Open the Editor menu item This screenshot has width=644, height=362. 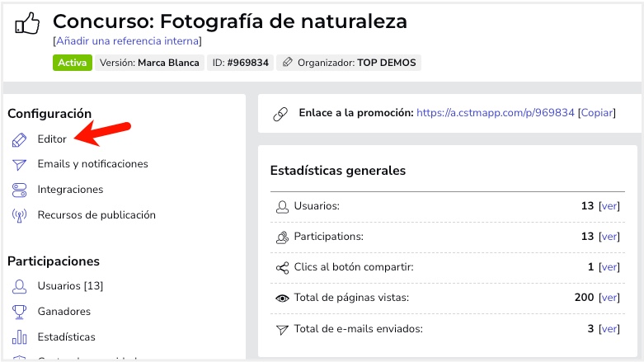click(52, 139)
